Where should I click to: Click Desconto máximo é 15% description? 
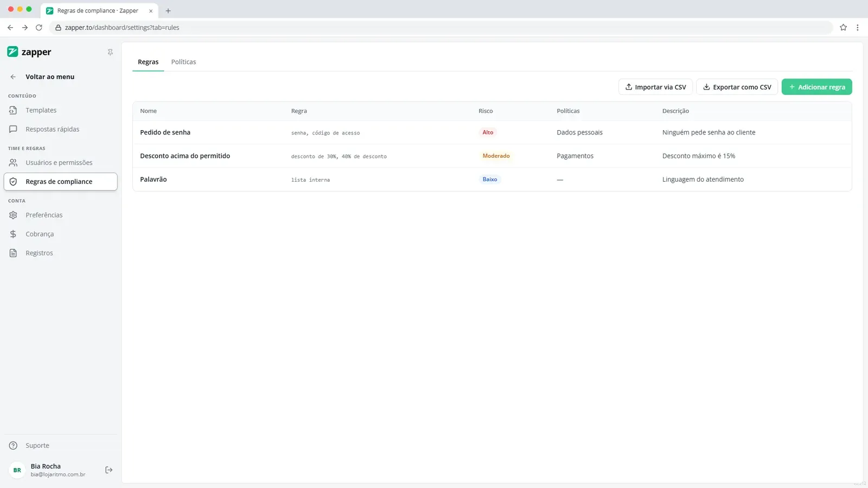tap(699, 156)
